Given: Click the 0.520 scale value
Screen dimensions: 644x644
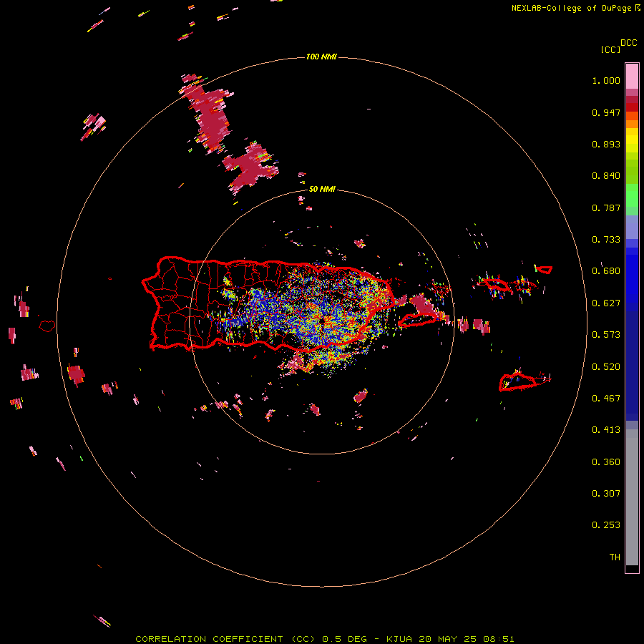Looking at the screenshot, I should (606, 367).
